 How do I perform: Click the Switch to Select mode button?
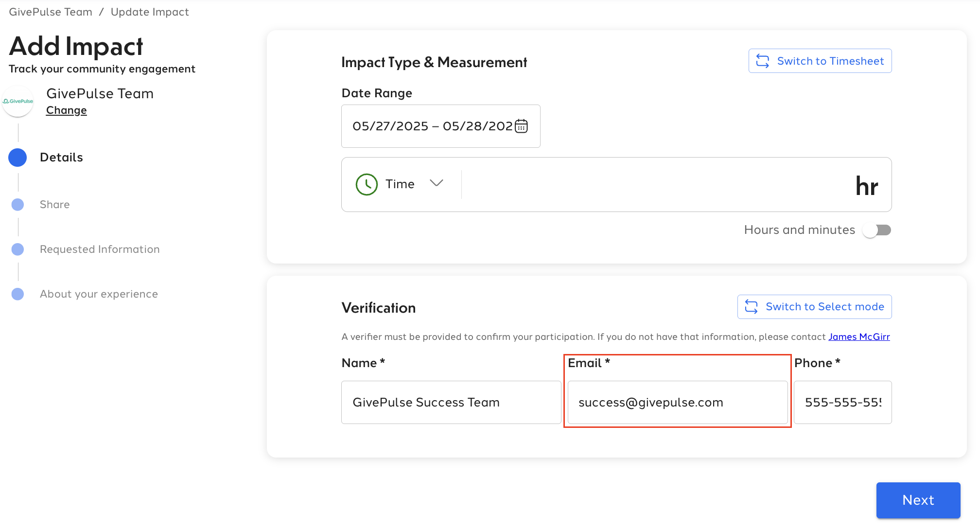(x=815, y=307)
